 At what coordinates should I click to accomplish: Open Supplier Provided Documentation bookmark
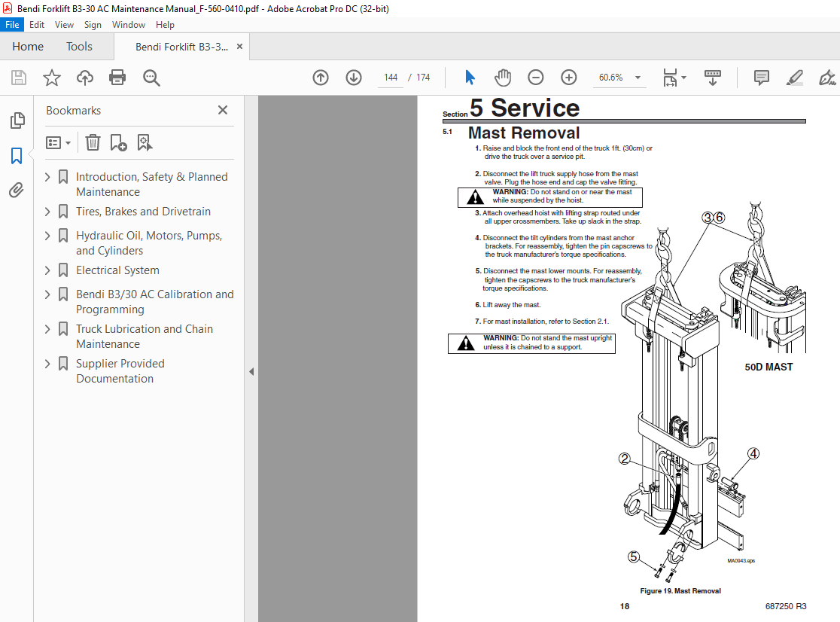coord(120,371)
